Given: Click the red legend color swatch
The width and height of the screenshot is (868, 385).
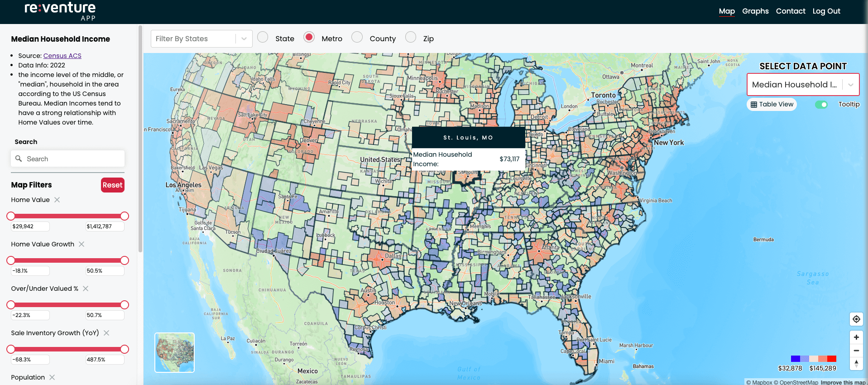Looking at the screenshot, I should point(832,359).
